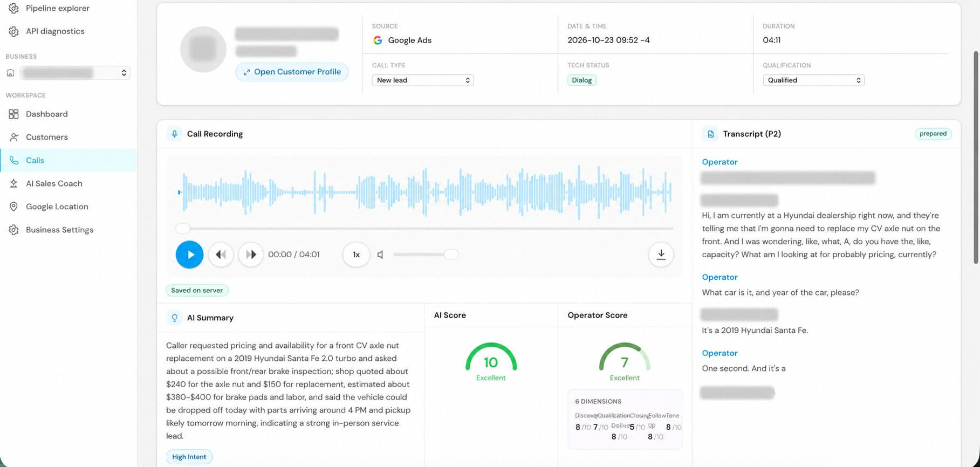Click the High Intent tag
The image size is (980, 467).
coord(189,457)
